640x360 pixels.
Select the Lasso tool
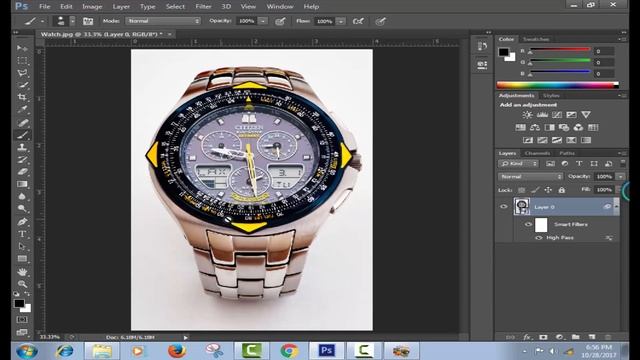point(22,73)
